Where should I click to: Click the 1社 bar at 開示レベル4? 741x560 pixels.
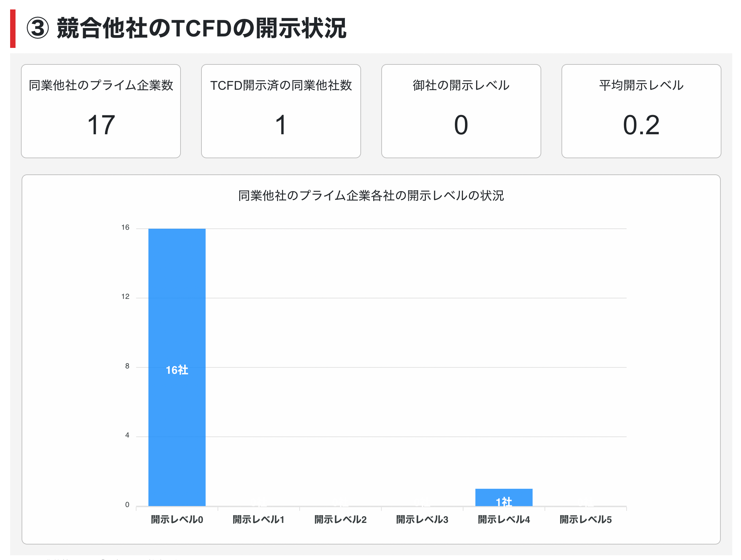coord(504,498)
